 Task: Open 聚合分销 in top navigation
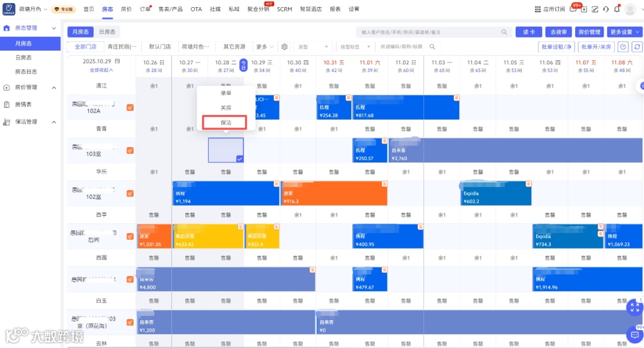[258, 9]
